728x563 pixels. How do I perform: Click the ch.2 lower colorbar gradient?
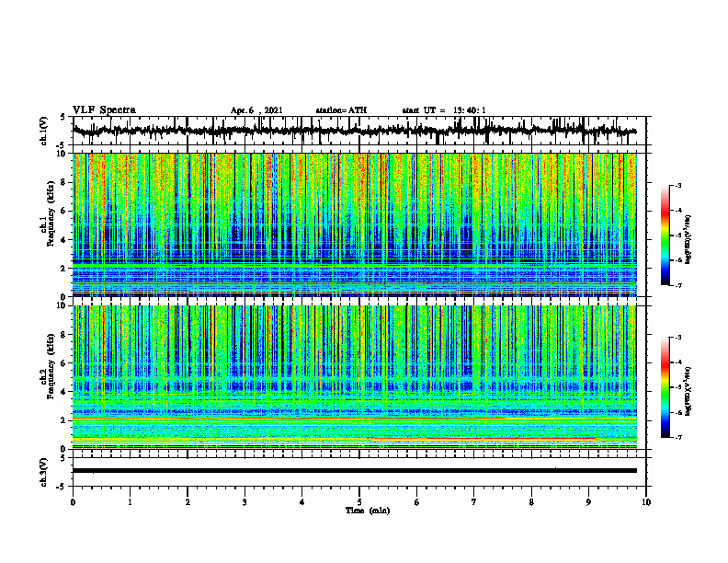665,387
